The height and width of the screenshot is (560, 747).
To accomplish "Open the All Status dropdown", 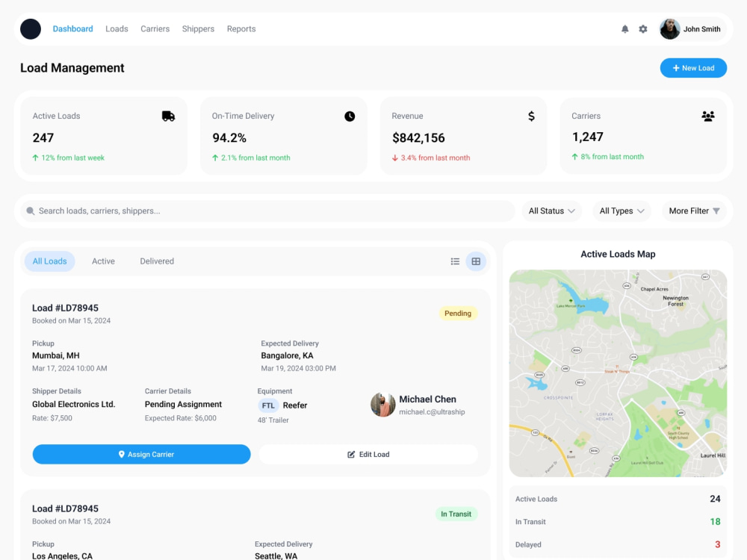I will click(x=552, y=211).
